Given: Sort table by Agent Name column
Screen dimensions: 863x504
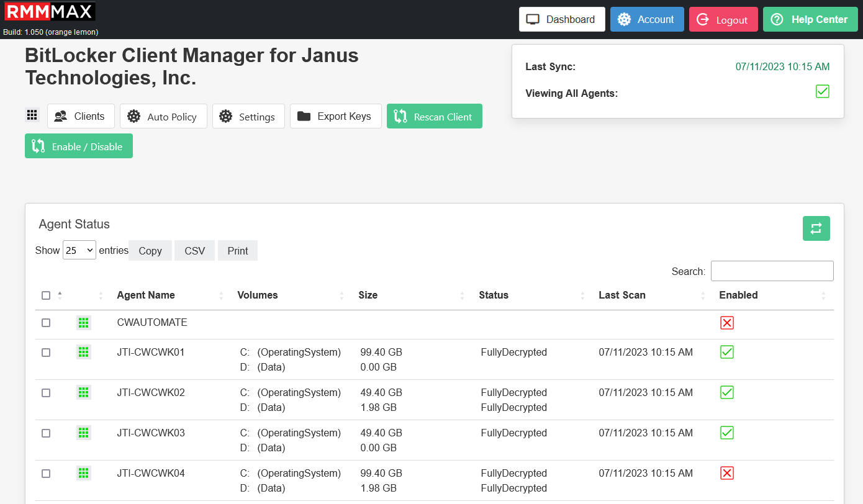Looking at the screenshot, I should [146, 295].
